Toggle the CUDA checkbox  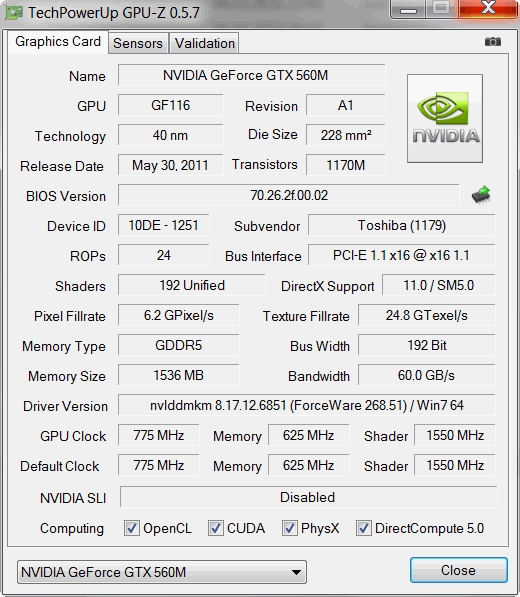215,528
